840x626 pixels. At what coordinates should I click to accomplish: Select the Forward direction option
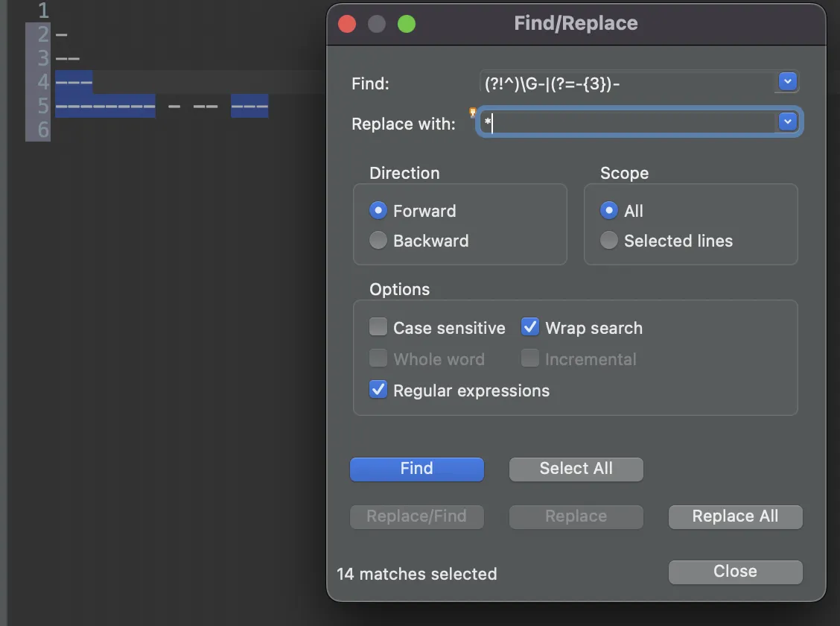click(x=378, y=211)
